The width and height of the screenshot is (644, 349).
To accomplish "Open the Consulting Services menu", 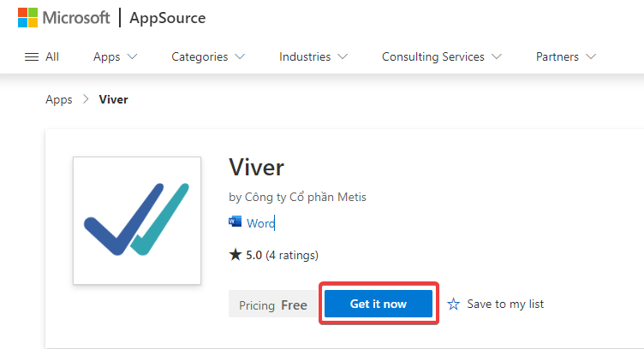I will pos(442,56).
